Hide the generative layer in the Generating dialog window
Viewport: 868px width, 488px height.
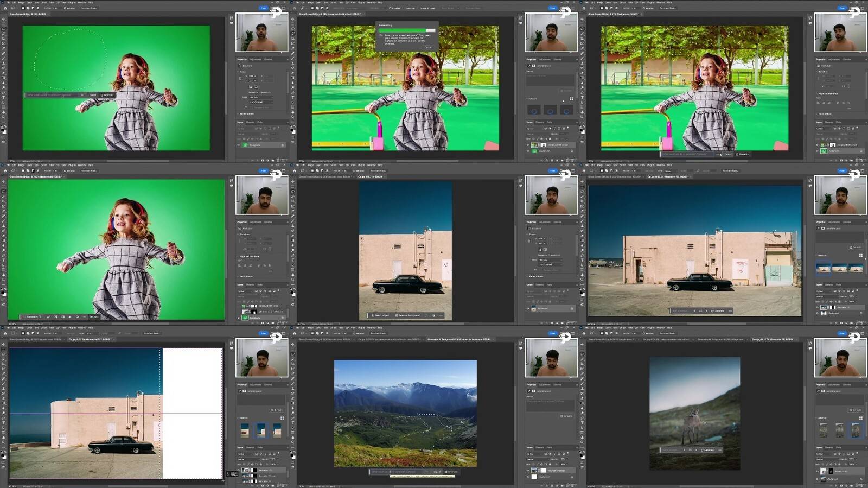click(528, 145)
